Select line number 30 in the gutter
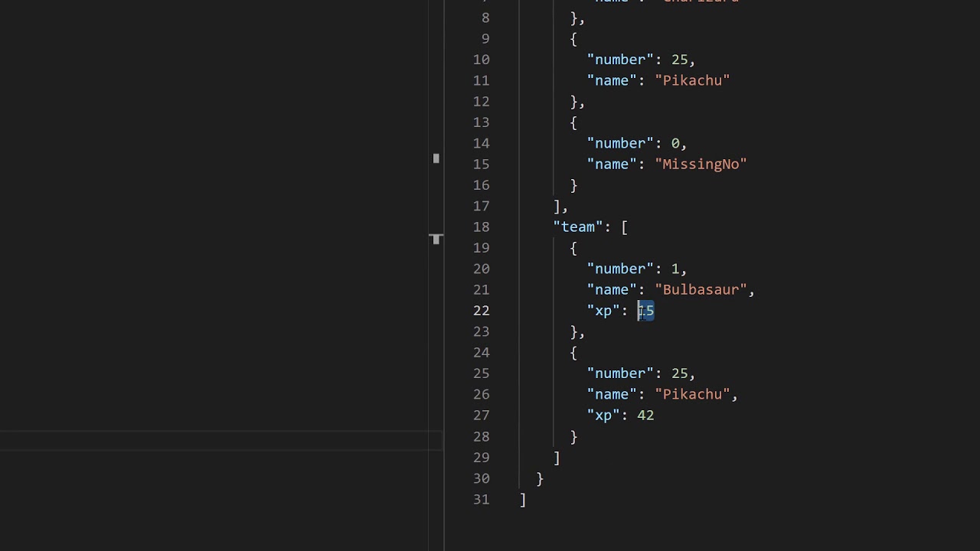Screen dimensions: 980x551 point(481,478)
